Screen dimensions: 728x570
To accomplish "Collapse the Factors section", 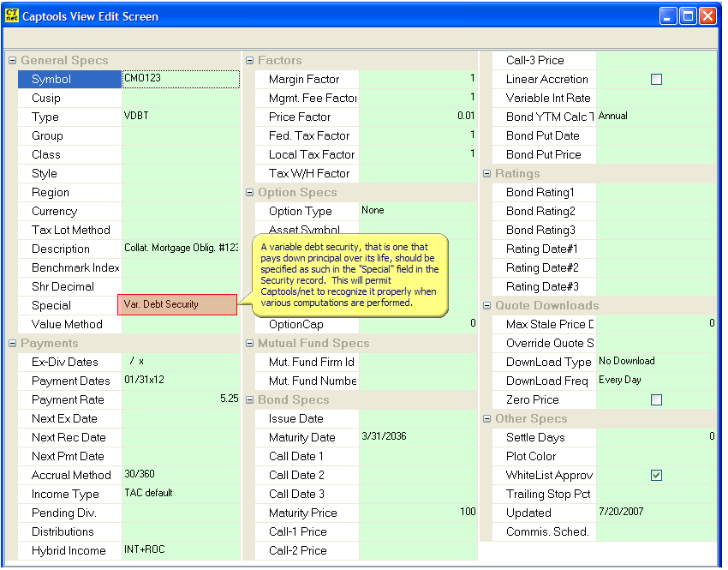I will tap(250, 61).
